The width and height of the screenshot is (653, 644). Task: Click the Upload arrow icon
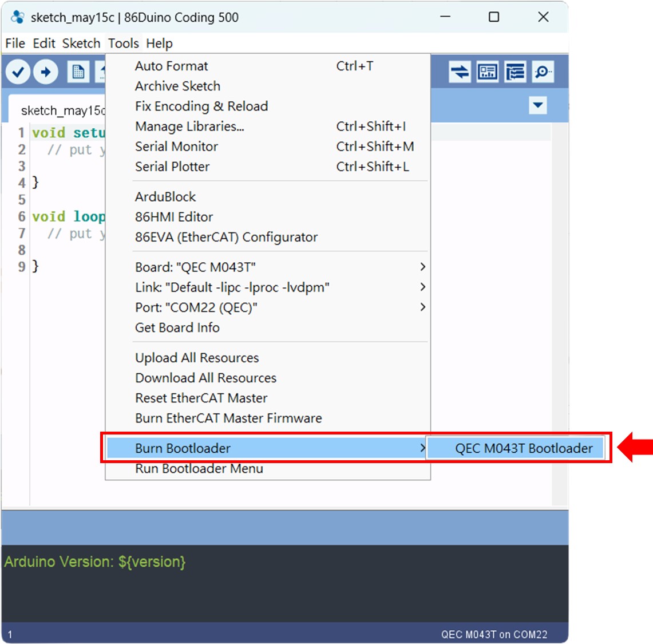(x=46, y=72)
